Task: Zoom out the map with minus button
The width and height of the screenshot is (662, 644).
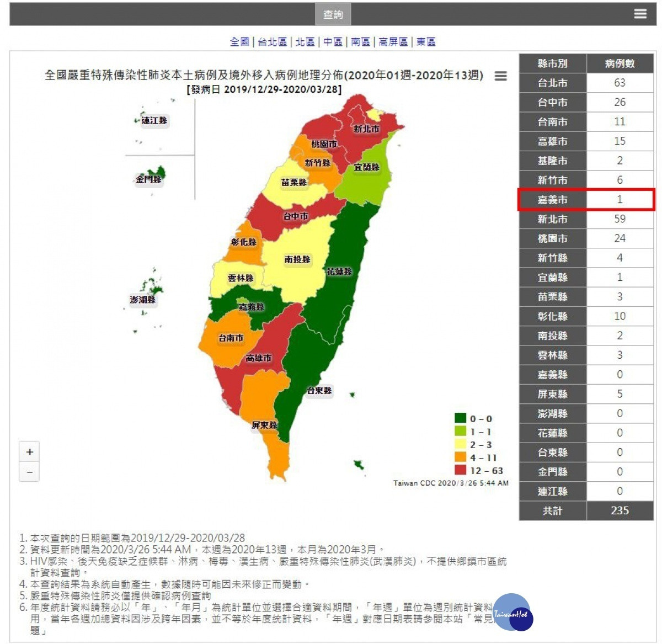Action: click(x=29, y=472)
